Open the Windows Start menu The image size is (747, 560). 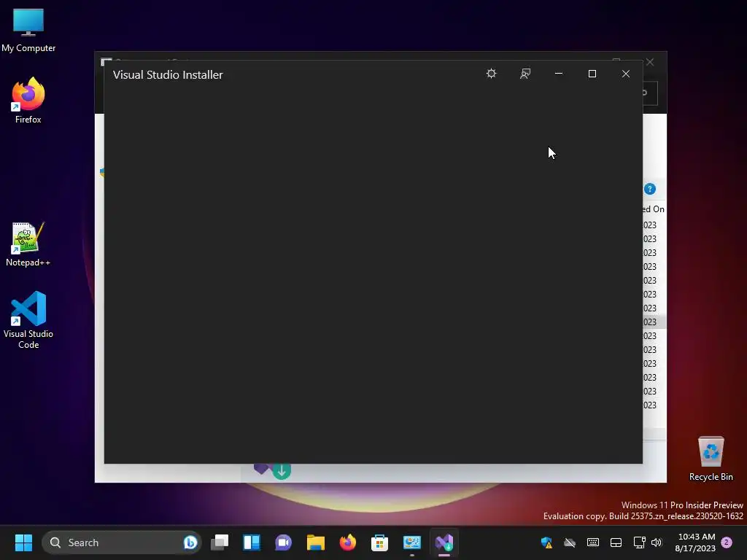click(x=23, y=542)
